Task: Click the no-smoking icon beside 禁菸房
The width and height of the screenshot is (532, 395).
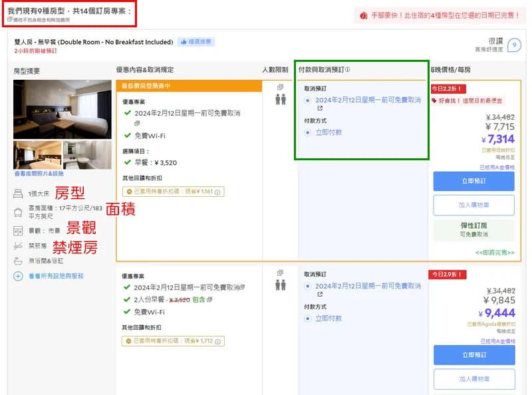Action: pyautogui.click(x=18, y=245)
